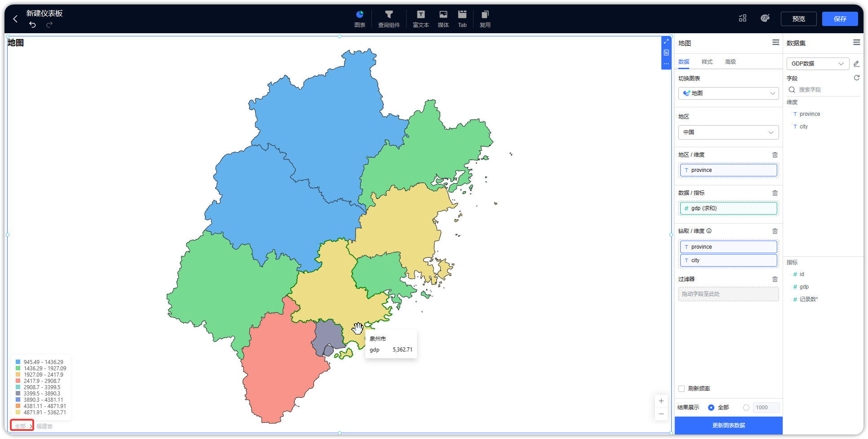Click the 全部 drill breadcrumb
This screenshot has width=868, height=439.
click(20, 426)
